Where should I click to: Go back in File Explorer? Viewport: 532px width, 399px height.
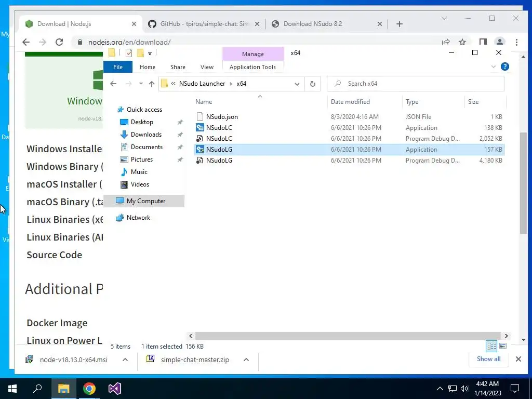tap(113, 84)
